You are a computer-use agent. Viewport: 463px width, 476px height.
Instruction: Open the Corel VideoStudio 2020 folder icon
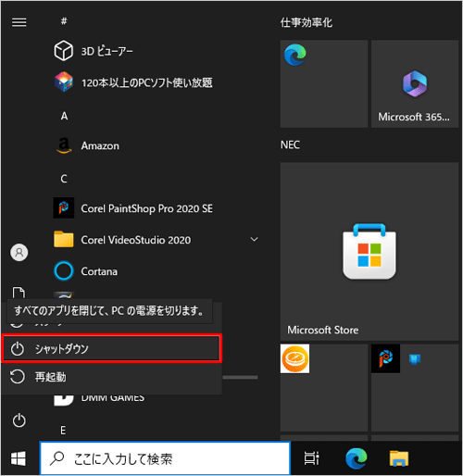(x=64, y=239)
